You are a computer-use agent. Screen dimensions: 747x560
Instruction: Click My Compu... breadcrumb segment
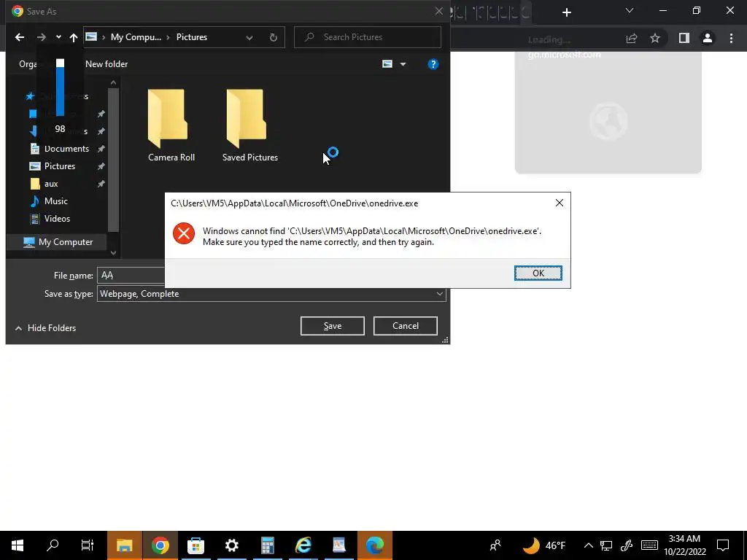click(136, 37)
